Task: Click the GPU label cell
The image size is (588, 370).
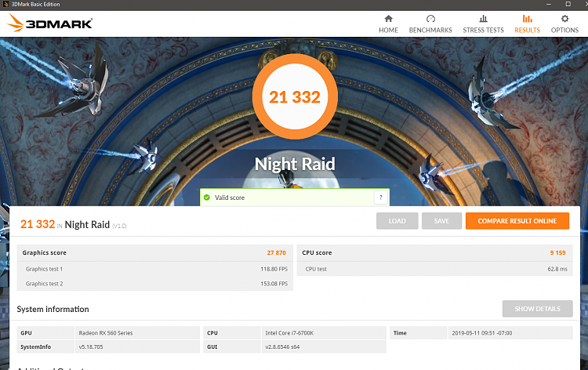Action: point(45,333)
